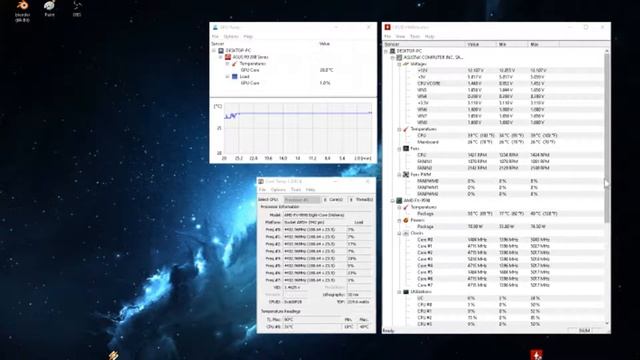Open the Help menu in GPU Temp

point(248,36)
